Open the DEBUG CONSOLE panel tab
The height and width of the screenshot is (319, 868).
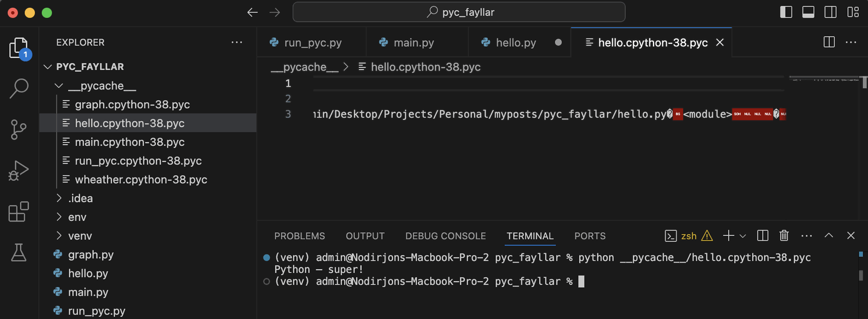pyautogui.click(x=446, y=236)
